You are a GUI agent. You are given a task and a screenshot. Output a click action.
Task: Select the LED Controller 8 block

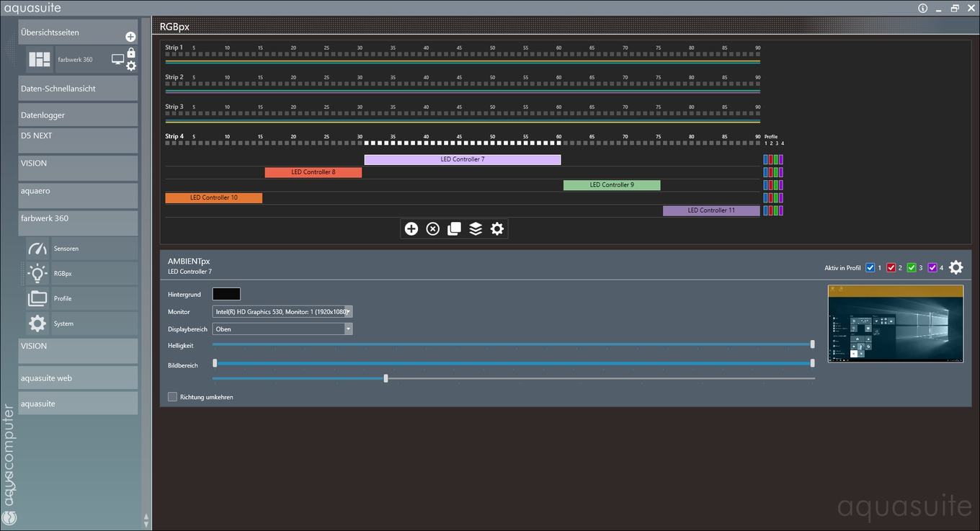(x=313, y=172)
